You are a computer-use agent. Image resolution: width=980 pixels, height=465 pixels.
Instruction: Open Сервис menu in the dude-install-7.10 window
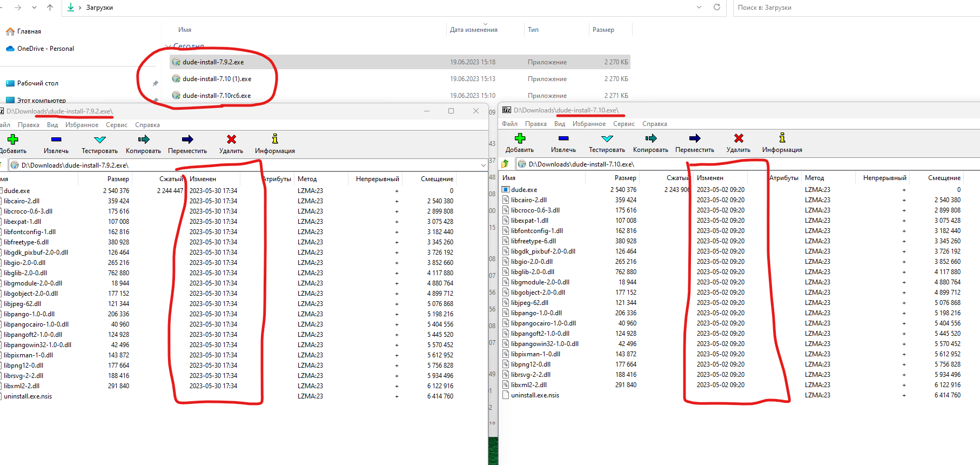pyautogui.click(x=624, y=124)
